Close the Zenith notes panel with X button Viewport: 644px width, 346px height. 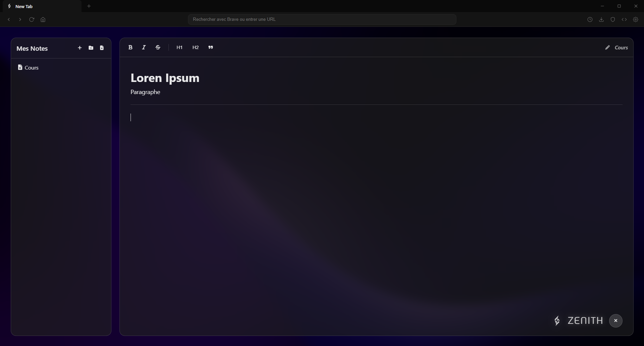pyautogui.click(x=615, y=320)
